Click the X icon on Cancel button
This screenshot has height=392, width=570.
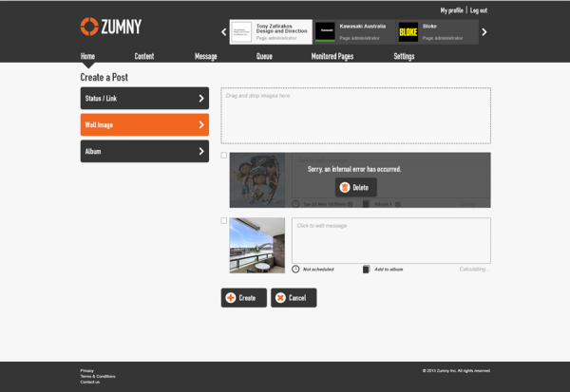tap(280, 298)
